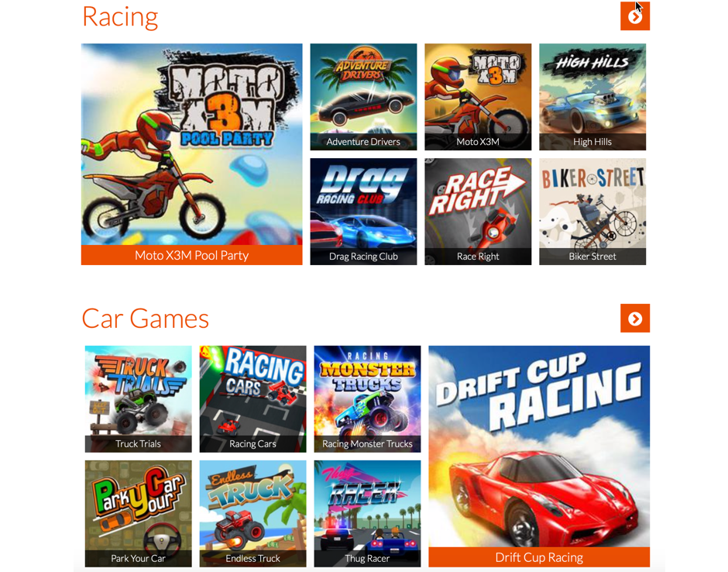Expand the Racing section arrow button
The image size is (728, 572).
pyautogui.click(x=635, y=16)
